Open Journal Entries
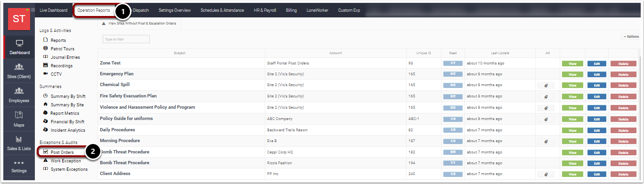644x184 pixels. click(61, 57)
